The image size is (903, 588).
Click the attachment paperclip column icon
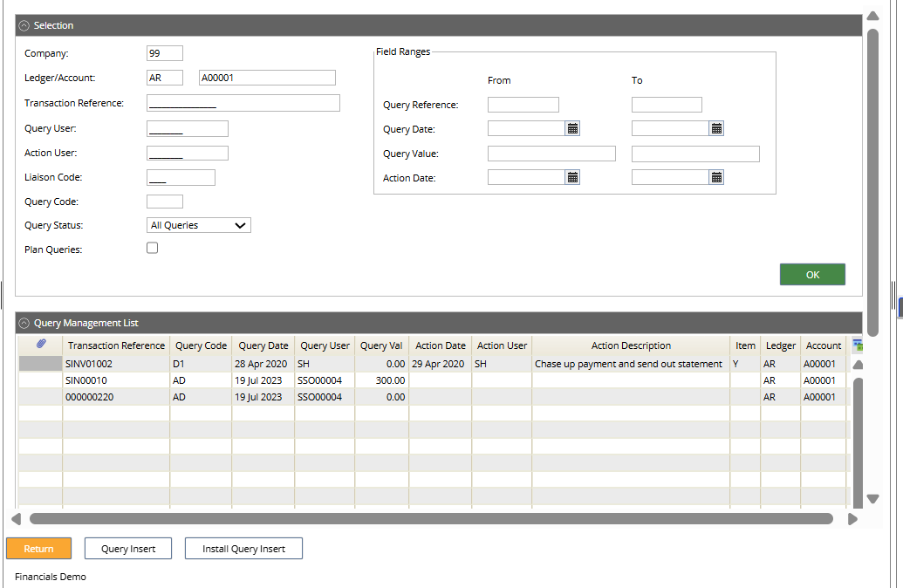pyautogui.click(x=41, y=344)
